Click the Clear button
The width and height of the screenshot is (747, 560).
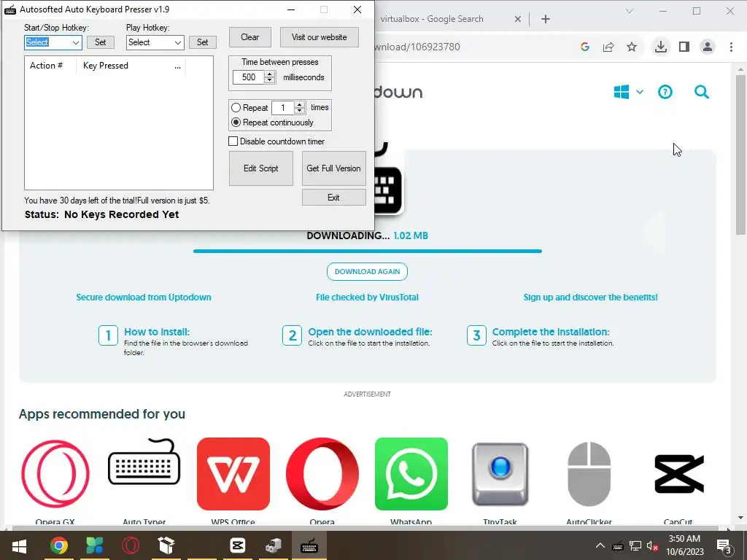tap(249, 37)
